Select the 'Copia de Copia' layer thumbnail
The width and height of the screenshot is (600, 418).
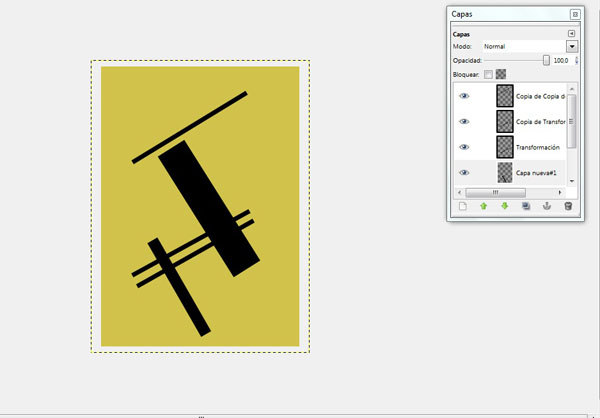pos(505,96)
